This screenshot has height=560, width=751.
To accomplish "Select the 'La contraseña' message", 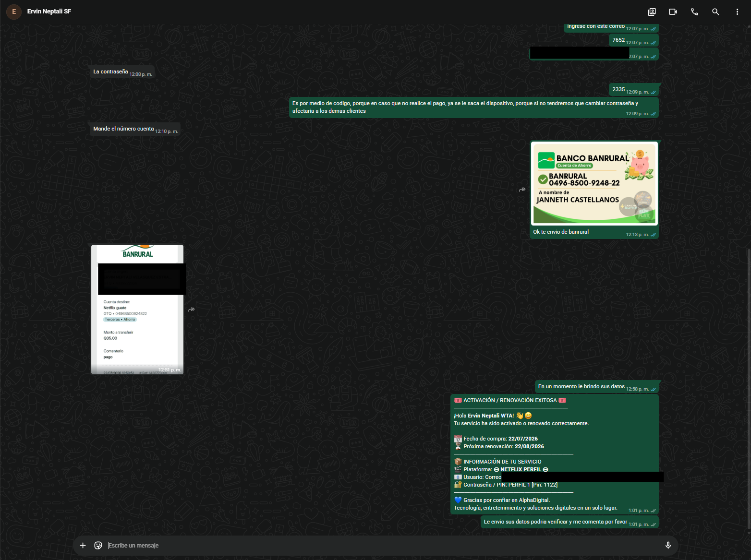I will point(122,72).
